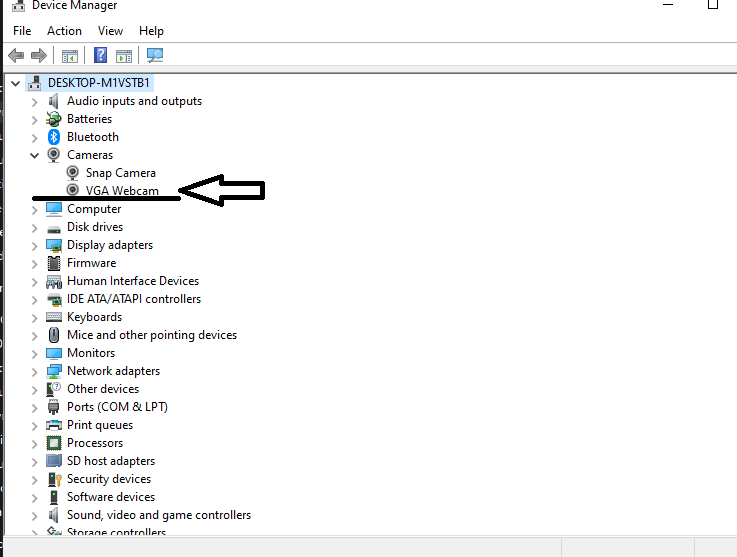Click the Snap Camera device icon
Screen dimensions: 737x557
click(x=72, y=173)
